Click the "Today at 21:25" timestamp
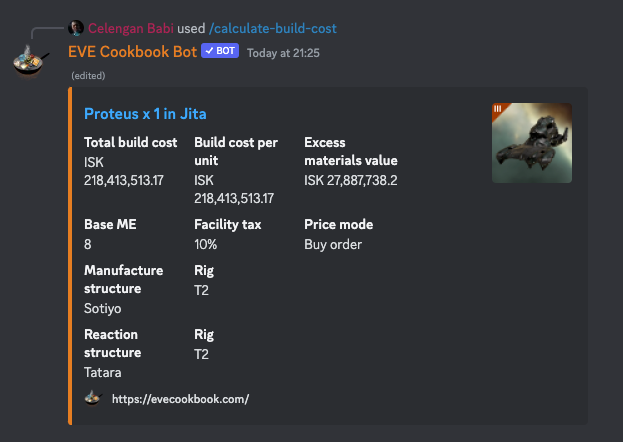 coord(284,52)
